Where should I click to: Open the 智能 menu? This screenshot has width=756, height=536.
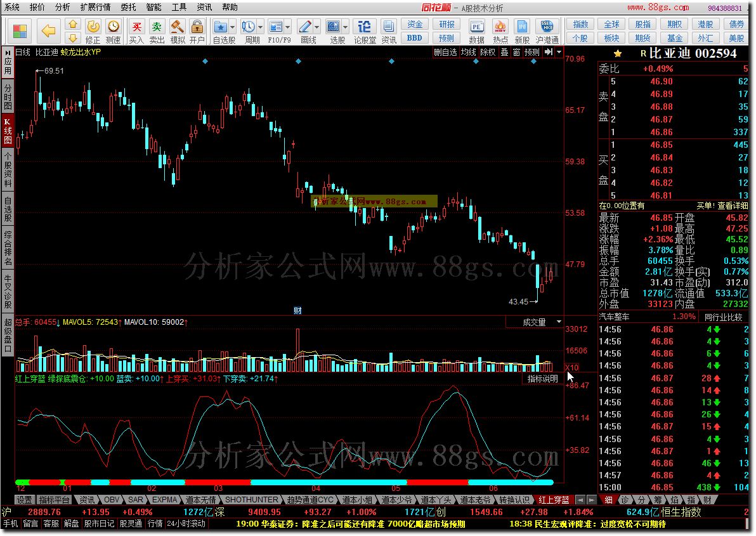(154, 7)
